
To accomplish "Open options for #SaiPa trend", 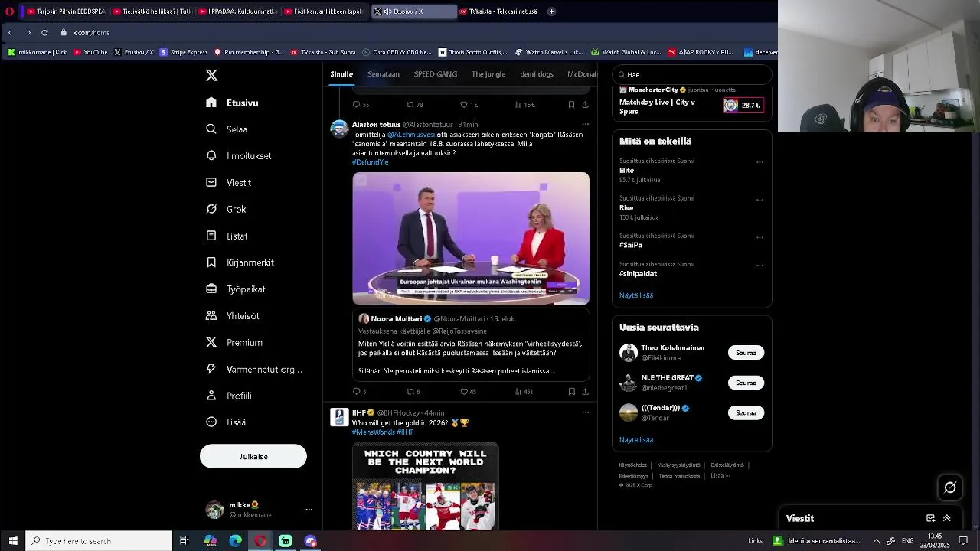I will [x=759, y=237].
